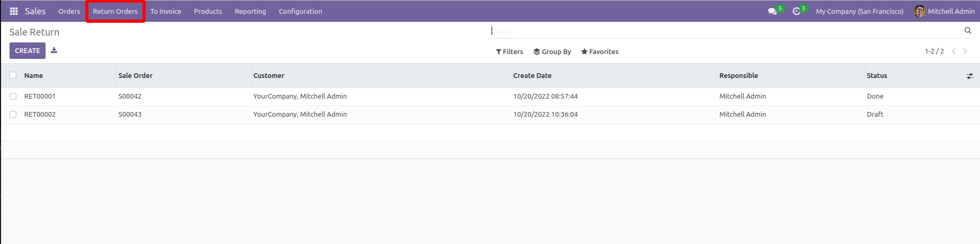
Task: Open optional columns settings icon
Action: 969,76
